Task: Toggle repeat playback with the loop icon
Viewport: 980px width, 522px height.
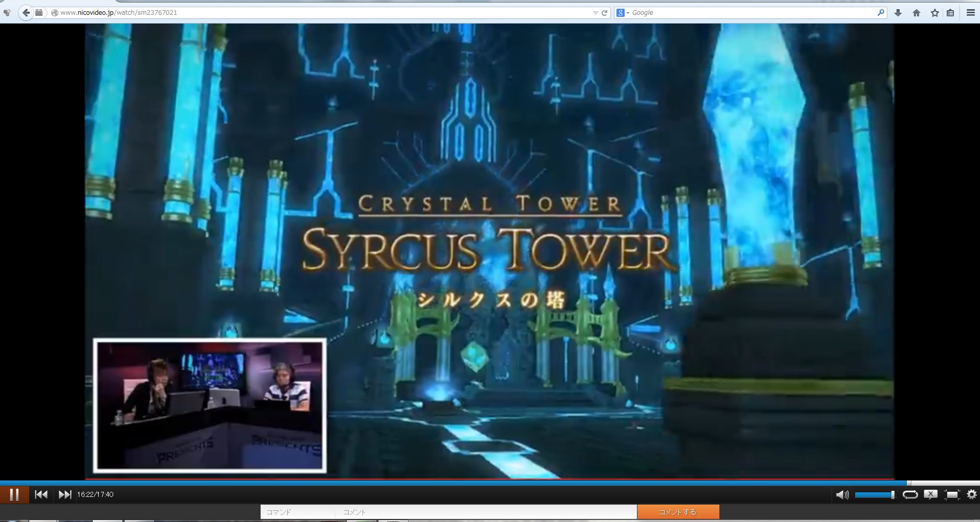Action: tap(910, 494)
